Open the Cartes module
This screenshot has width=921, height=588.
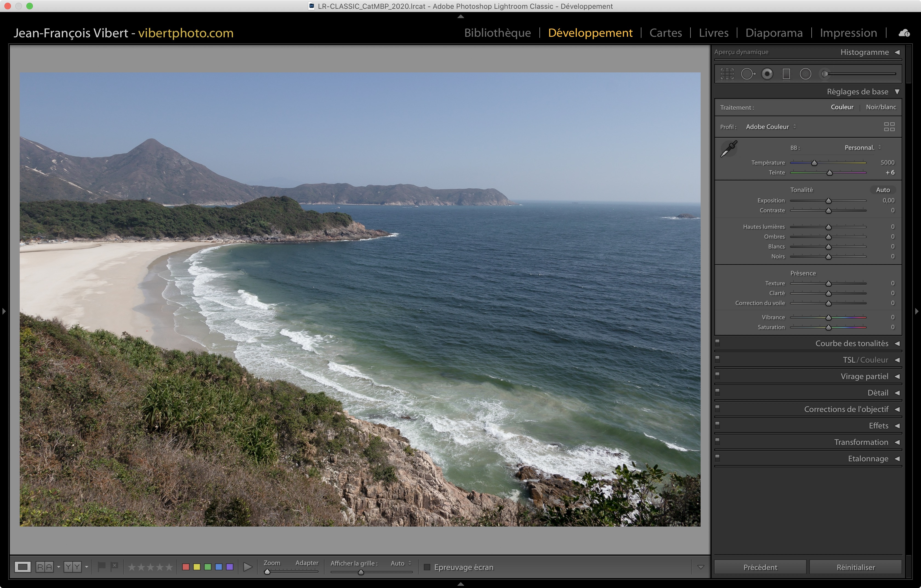[666, 33]
